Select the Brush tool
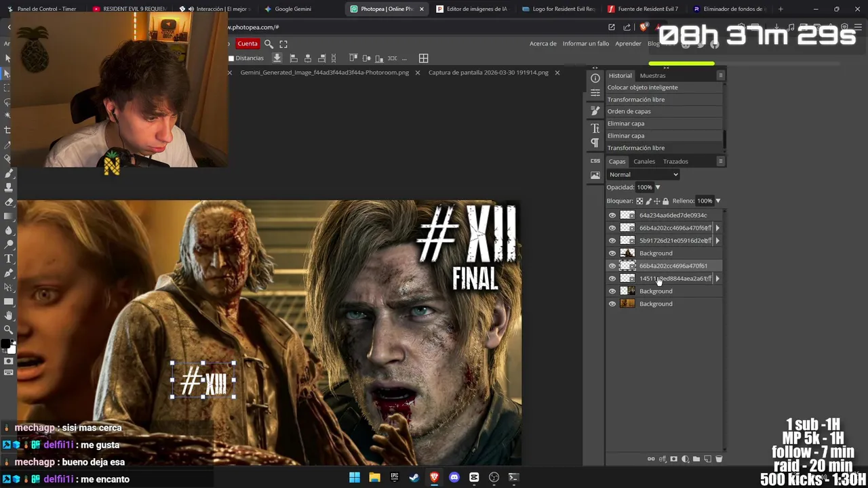 [x=8, y=173]
